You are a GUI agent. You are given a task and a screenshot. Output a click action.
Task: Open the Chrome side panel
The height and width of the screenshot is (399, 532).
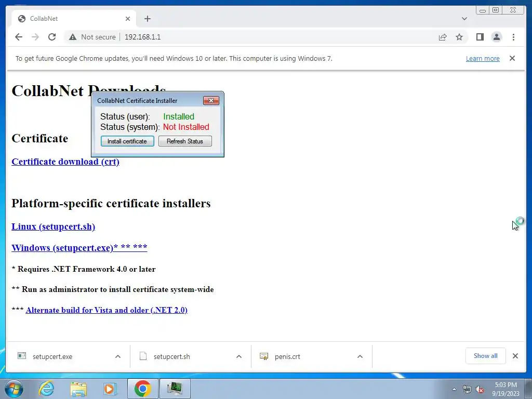coord(480,37)
